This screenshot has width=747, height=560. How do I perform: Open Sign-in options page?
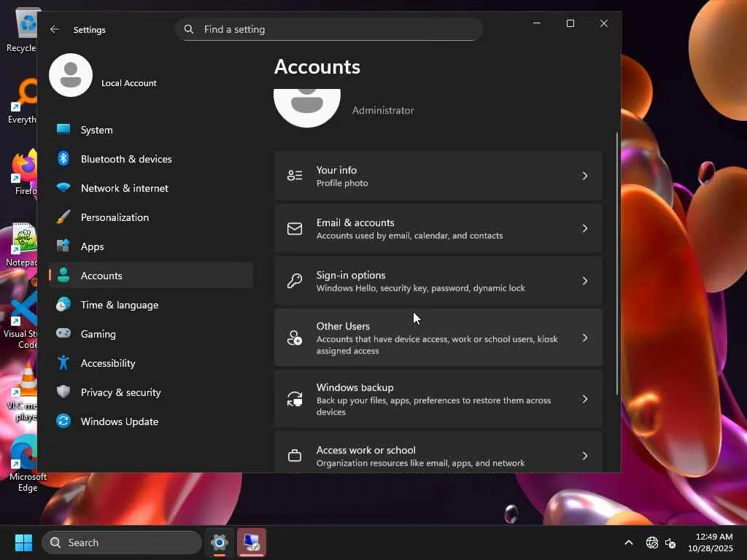click(x=438, y=281)
